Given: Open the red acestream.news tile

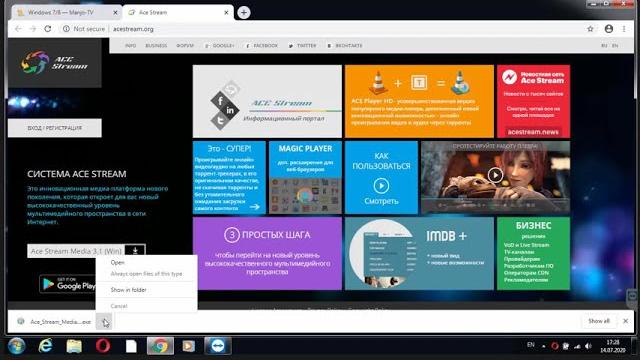Looking at the screenshot, I should point(533,101).
